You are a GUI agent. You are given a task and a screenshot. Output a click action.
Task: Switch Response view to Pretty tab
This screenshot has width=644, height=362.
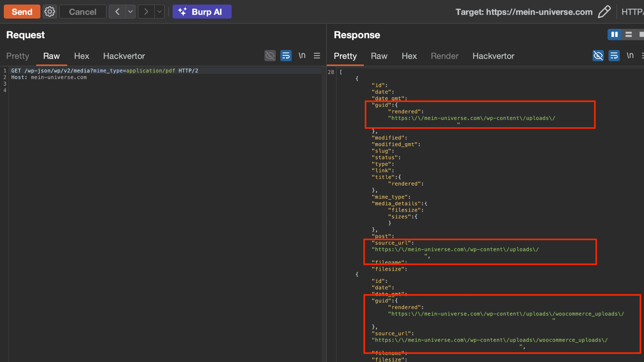[345, 56]
